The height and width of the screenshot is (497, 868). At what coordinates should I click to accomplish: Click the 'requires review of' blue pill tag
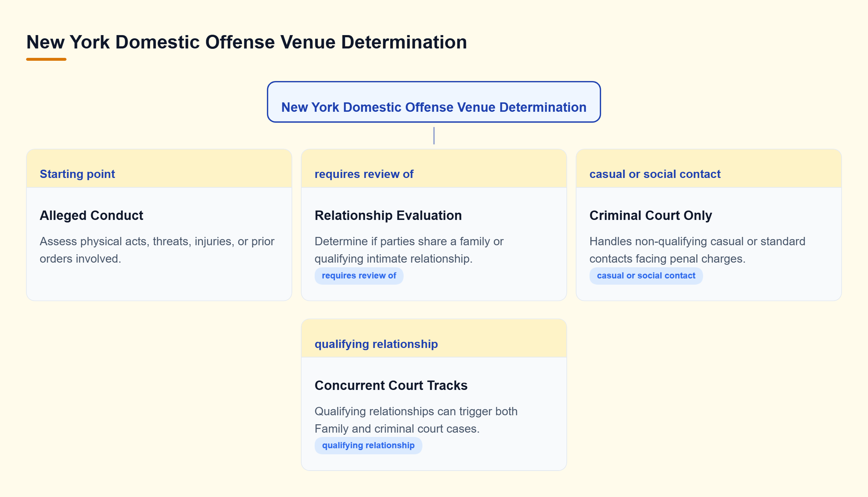tap(359, 276)
